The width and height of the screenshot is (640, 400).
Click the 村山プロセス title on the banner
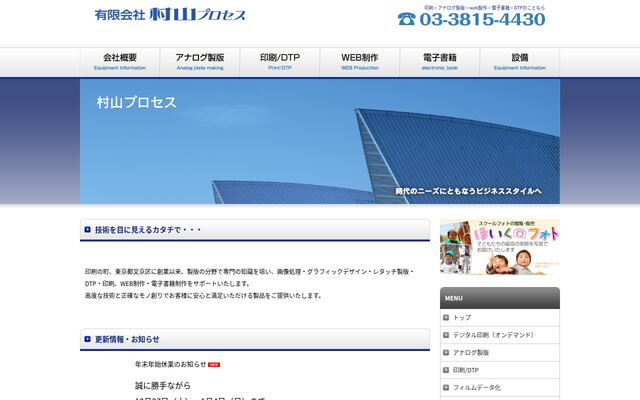(x=136, y=102)
